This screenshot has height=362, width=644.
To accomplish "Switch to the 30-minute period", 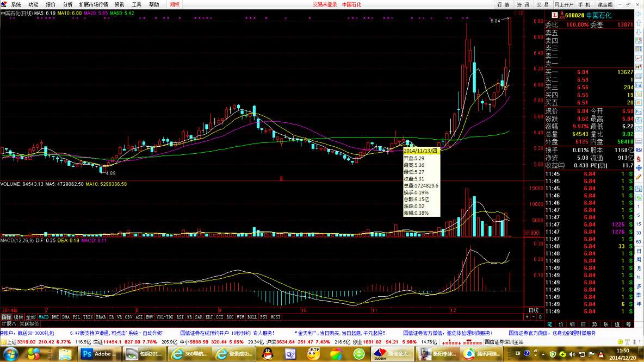I will click(x=639, y=233).
